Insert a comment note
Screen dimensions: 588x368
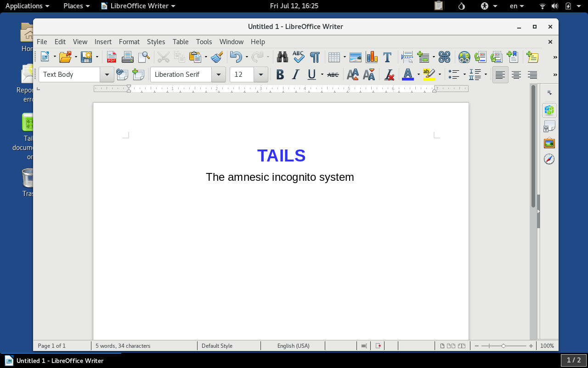pyautogui.click(x=532, y=57)
